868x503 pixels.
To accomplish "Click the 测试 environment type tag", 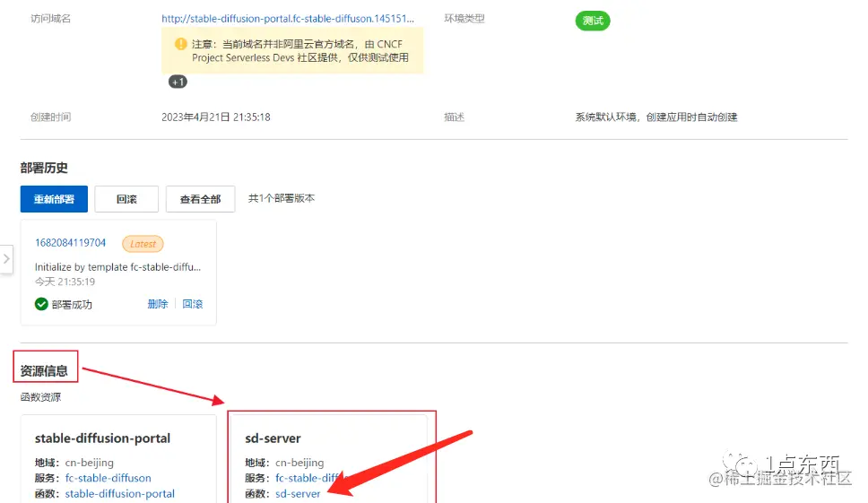I will (x=593, y=21).
